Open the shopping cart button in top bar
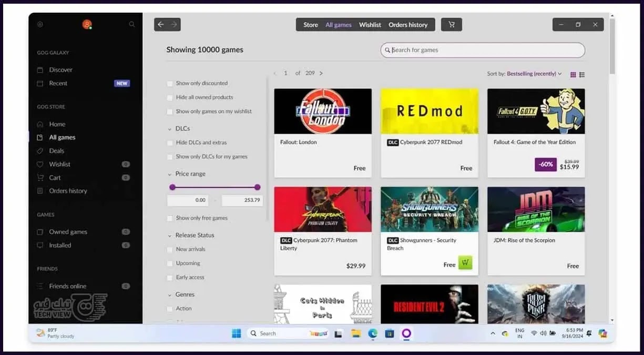 (x=452, y=24)
